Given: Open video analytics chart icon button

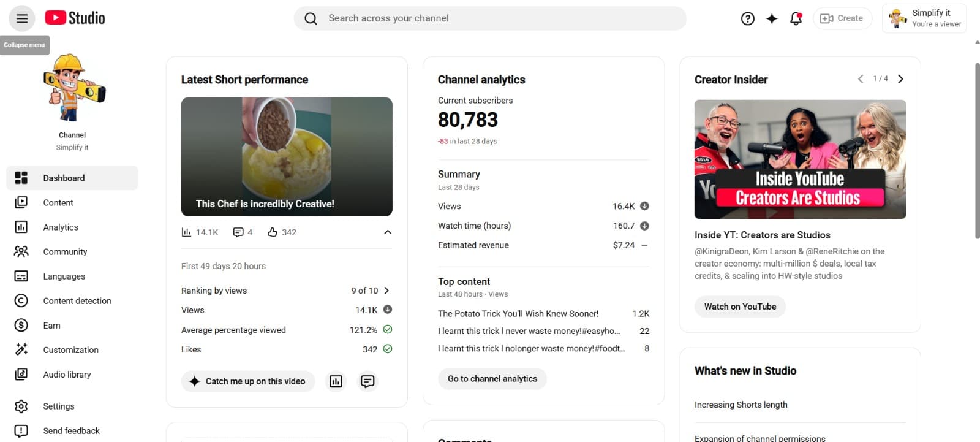Looking at the screenshot, I should pos(336,381).
